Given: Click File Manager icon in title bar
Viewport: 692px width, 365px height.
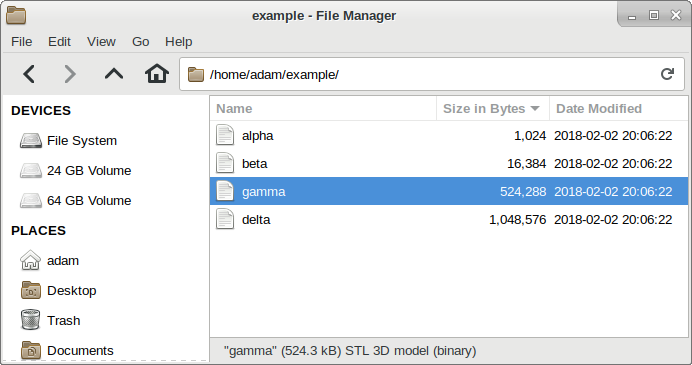Looking at the screenshot, I should pyautogui.click(x=16, y=15).
